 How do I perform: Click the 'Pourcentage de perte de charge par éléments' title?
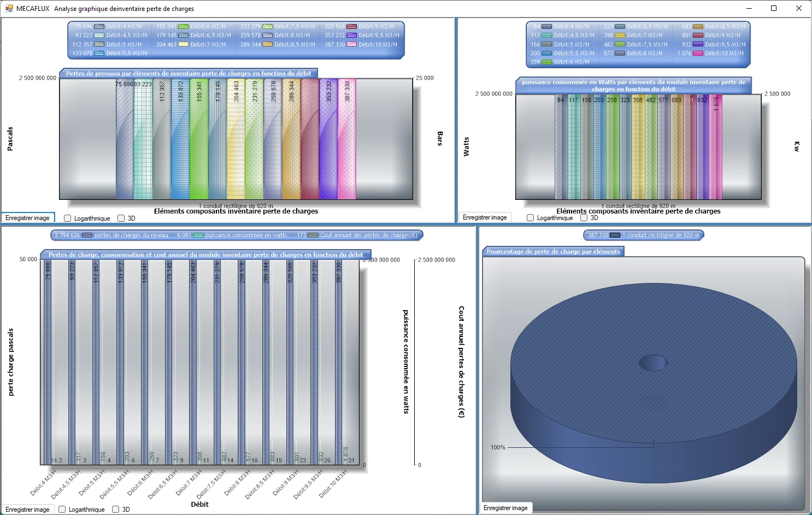click(x=554, y=251)
